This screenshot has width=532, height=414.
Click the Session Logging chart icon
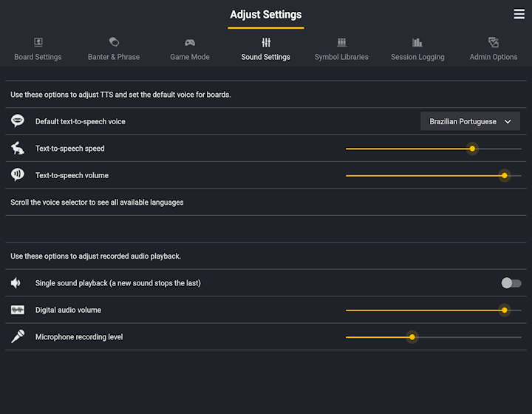[x=417, y=42]
